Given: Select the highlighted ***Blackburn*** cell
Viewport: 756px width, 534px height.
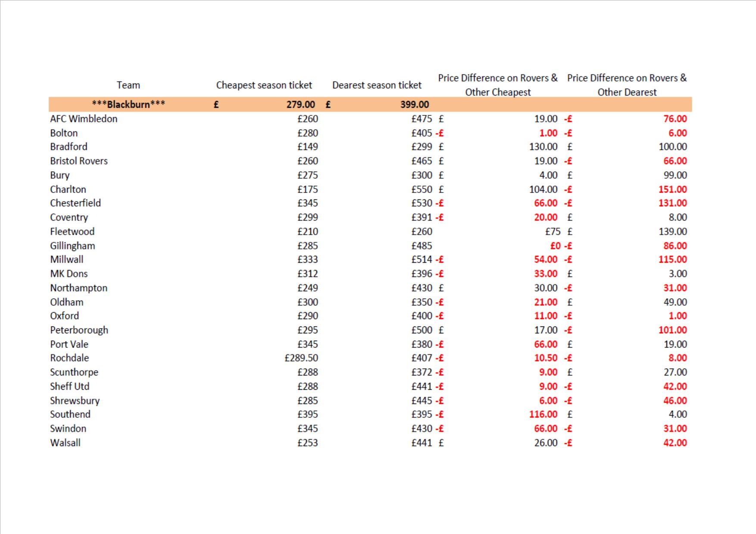Looking at the screenshot, I should 128,104.
